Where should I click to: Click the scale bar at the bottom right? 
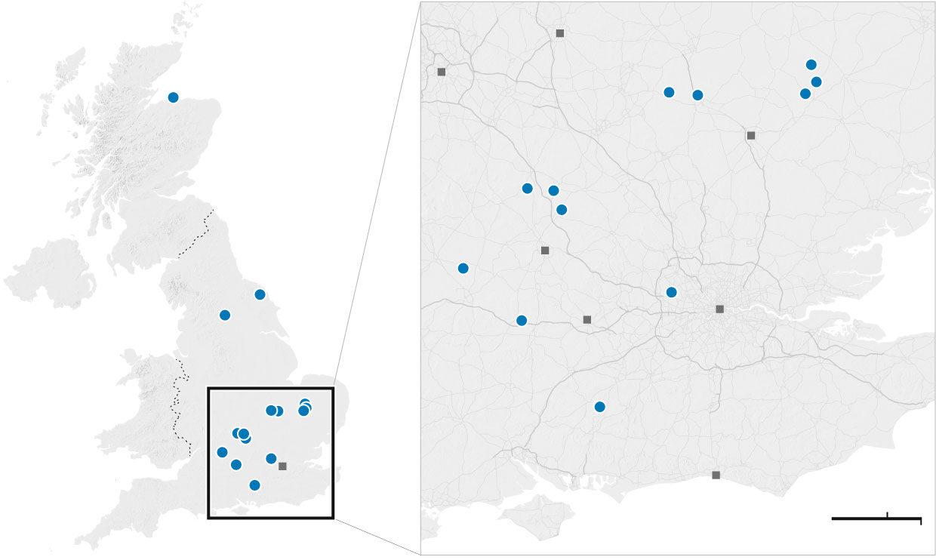(876, 518)
